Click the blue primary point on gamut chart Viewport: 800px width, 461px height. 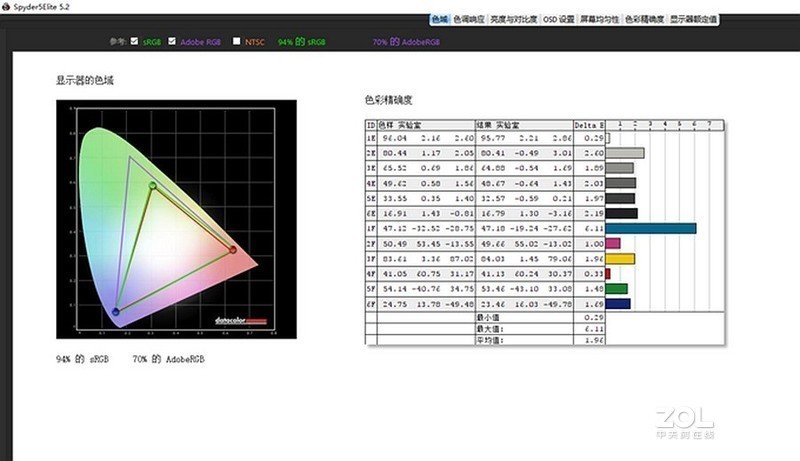(x=116, y=311)
